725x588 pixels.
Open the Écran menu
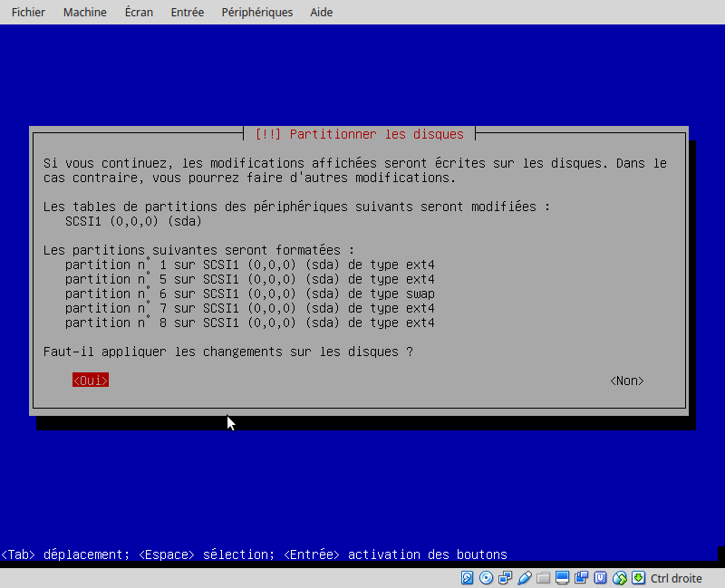click(139, 12)
